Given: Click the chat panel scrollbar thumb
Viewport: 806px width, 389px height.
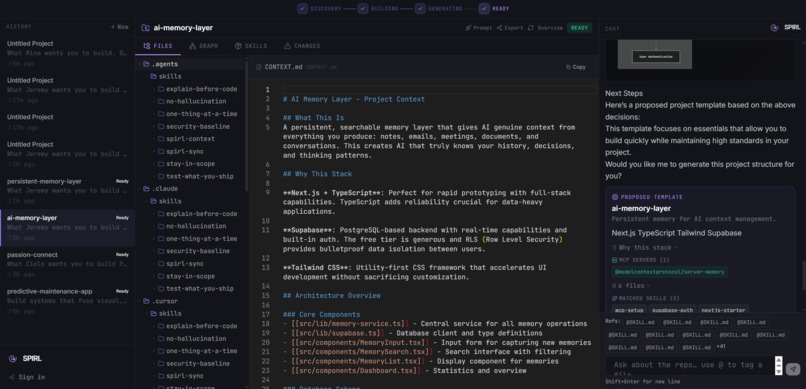Looking at the screenshot, I should 803,275.
